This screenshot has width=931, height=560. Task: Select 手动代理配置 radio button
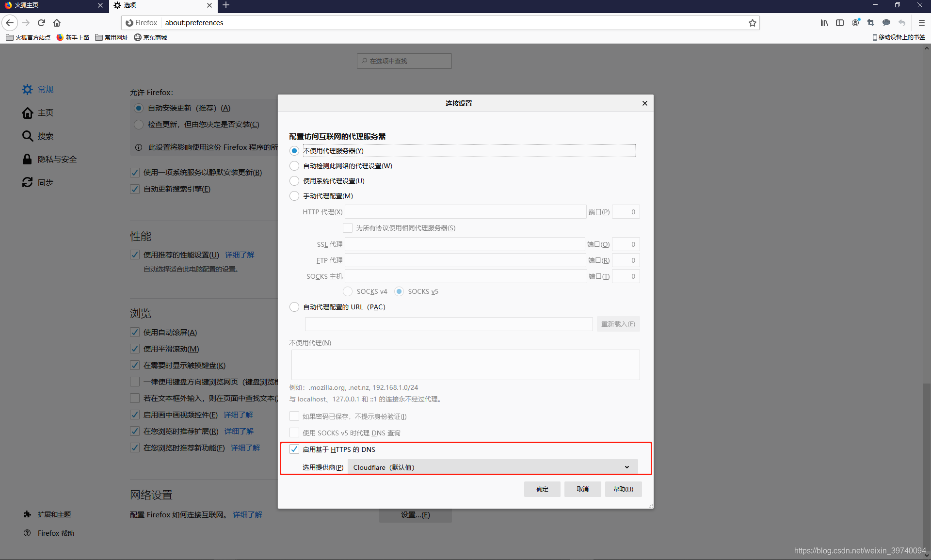pos(294,196)
